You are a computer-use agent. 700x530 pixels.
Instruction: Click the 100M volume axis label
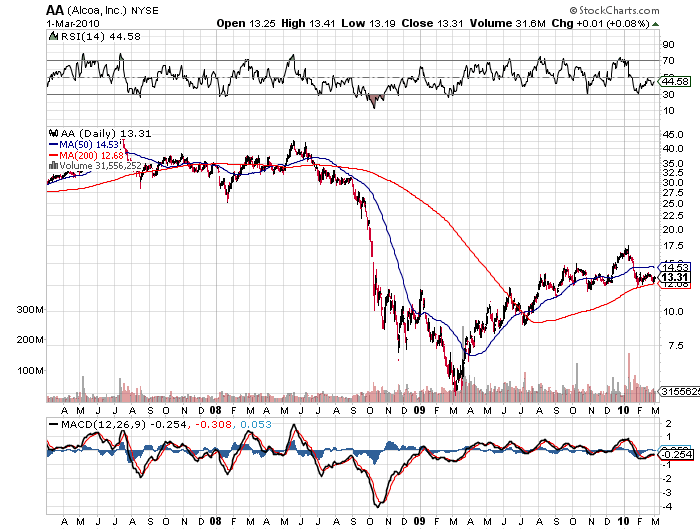tap(30, 371)
